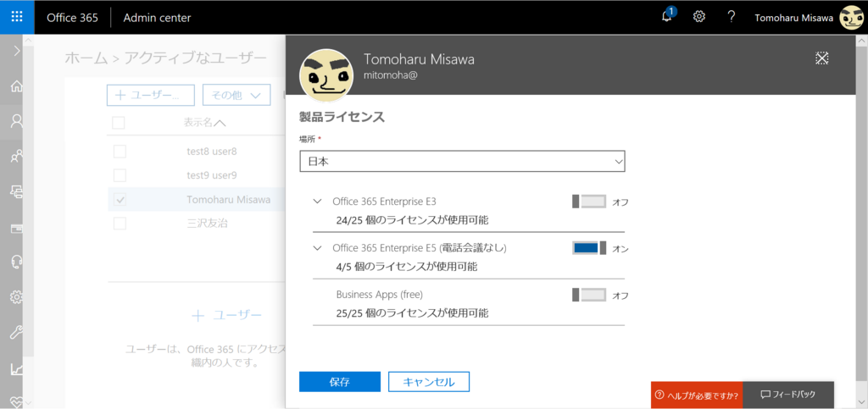Viewport: 868px width, 409px height.
Task: Open Setup wrench icon in sidebar
Action: 17,333
